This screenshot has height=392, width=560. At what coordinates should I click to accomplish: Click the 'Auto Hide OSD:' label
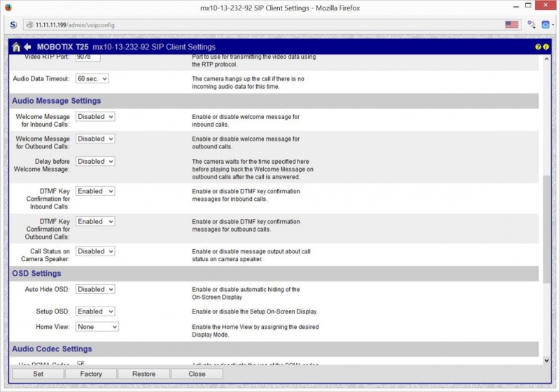click(x=47, y=290)
